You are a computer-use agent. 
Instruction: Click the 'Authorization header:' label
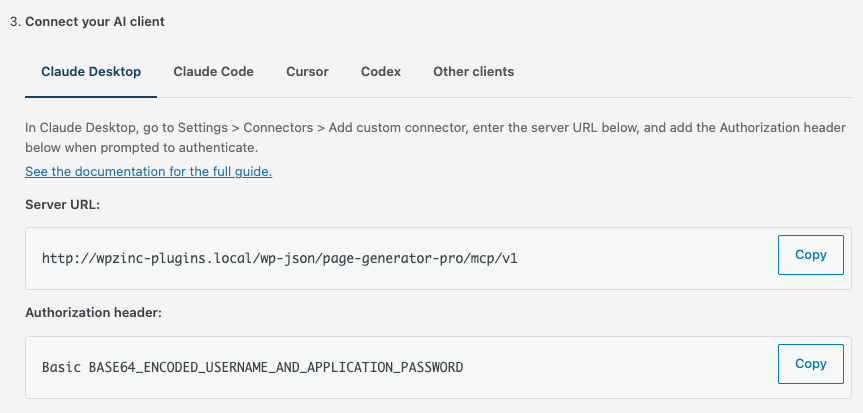94,313
